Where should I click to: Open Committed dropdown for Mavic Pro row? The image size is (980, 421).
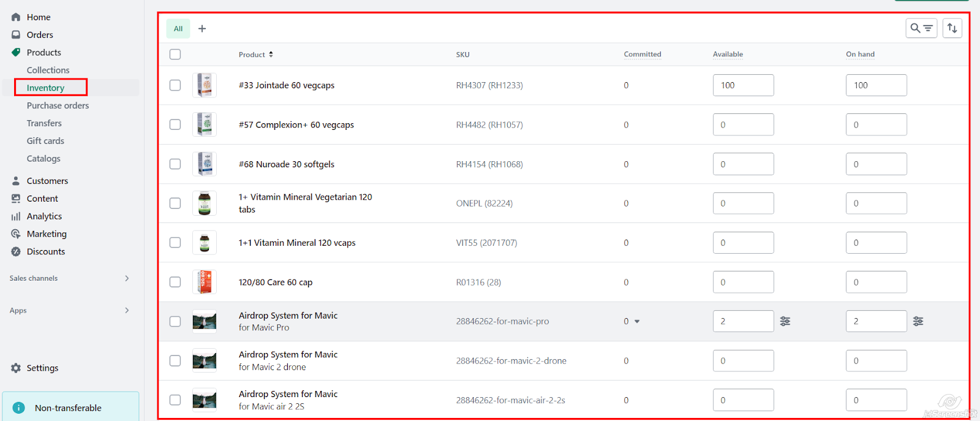(637, 322)
